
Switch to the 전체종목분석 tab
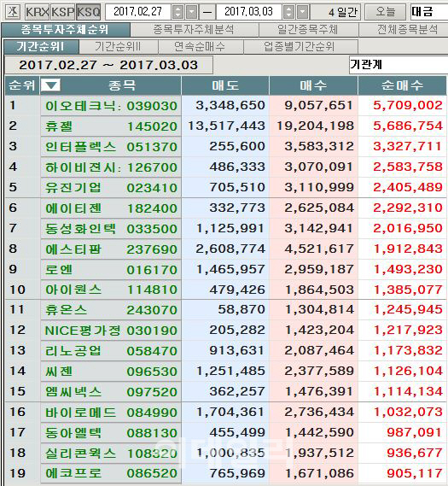coord(403,30)
